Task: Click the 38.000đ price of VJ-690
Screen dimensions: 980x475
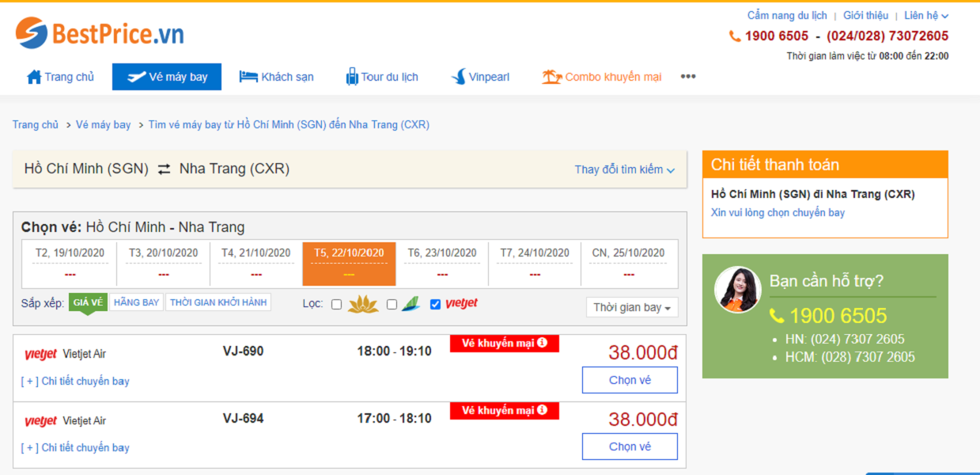Action: (643, 352)
